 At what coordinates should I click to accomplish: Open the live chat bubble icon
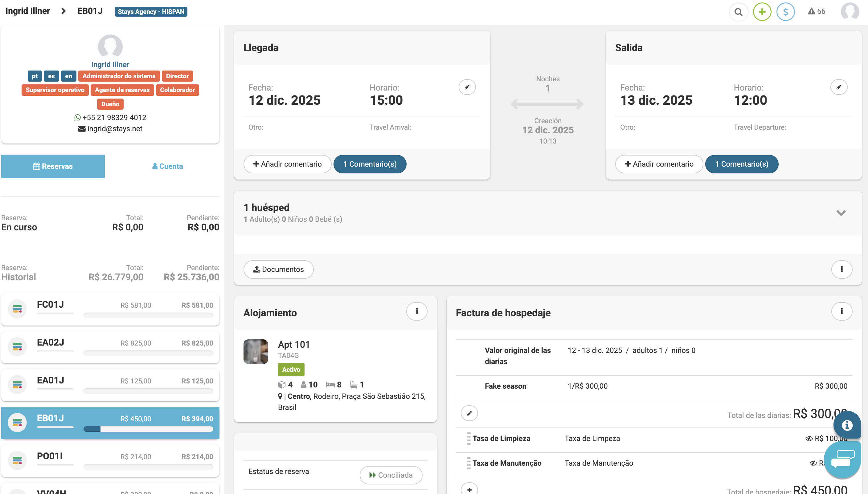coord(842,459)
